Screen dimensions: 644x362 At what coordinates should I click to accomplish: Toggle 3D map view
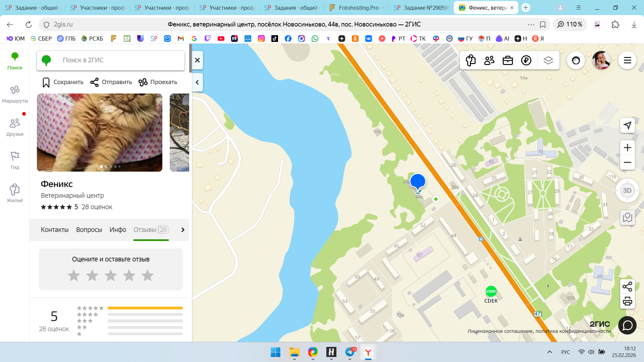coord(627,191)
